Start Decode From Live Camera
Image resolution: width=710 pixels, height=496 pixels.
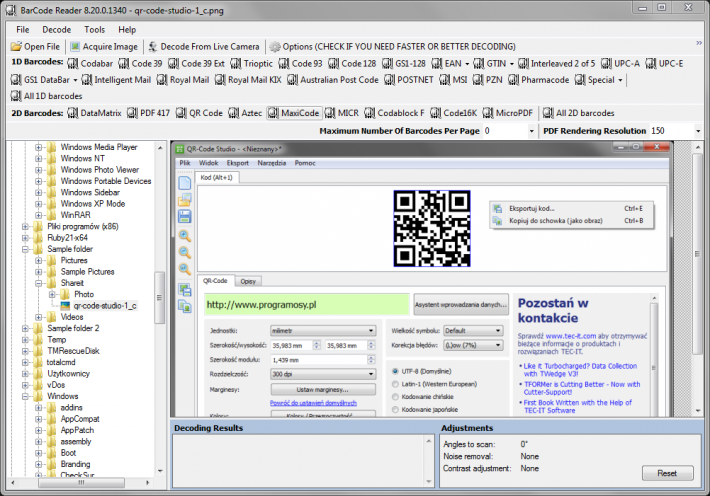[x=204, y=47]
